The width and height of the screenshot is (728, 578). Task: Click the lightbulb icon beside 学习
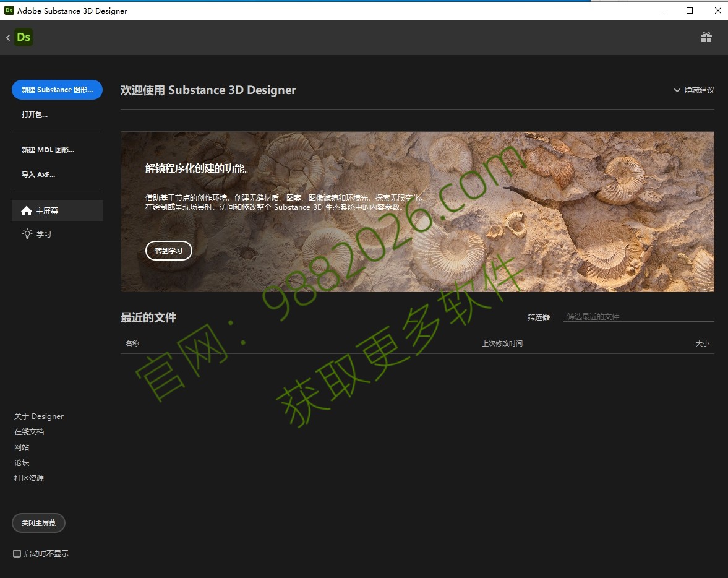pos(27,234)
